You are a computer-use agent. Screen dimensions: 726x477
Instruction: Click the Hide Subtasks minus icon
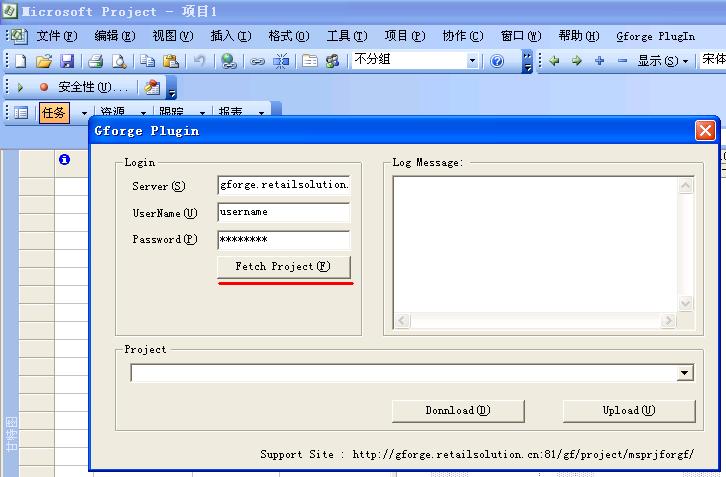(x=622, y=60)
